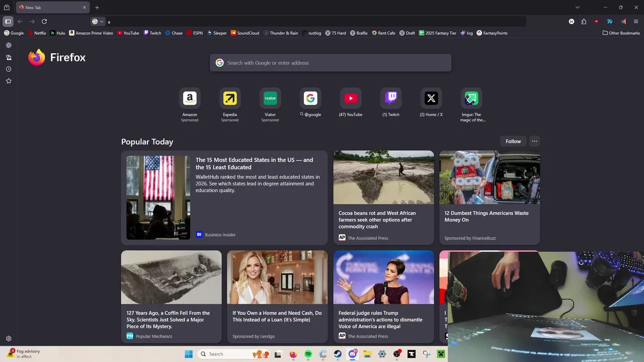Screen dimensions: 644x362
Task: Open the Twitch shortcut tile
Action: click(391, 103)
